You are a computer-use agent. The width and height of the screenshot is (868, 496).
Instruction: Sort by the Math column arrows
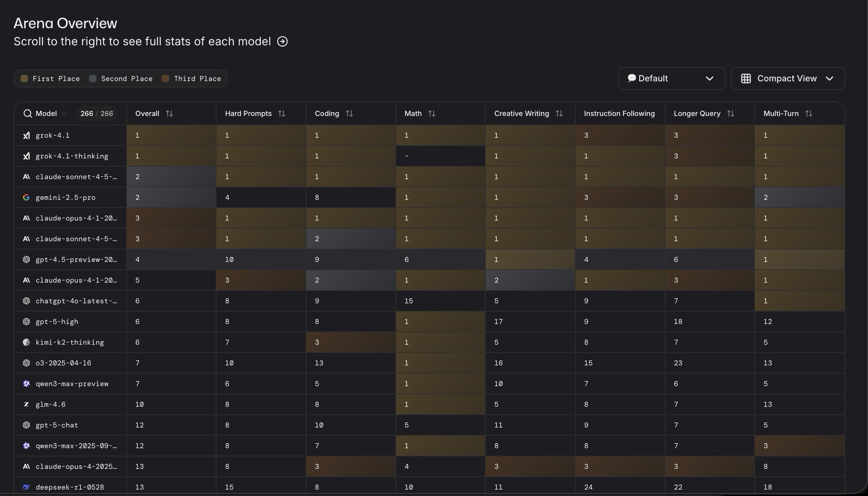432,113
